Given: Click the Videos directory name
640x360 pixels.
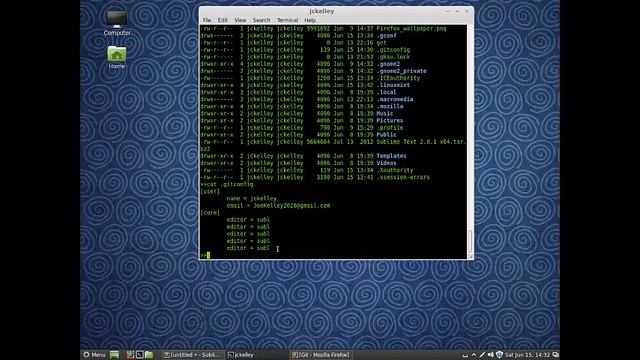Looking at the screenshot, I should coord(387,163).
